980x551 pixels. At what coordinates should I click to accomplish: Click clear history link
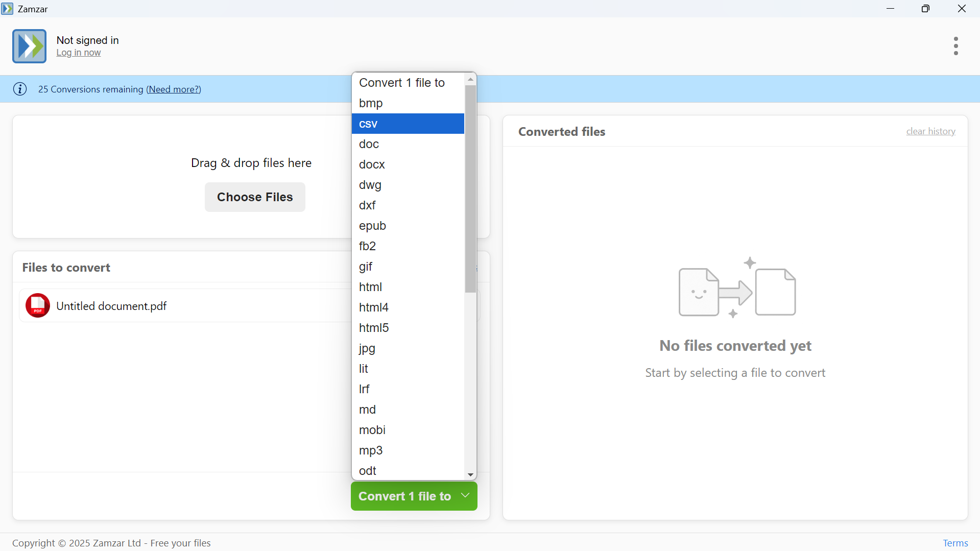930,131
